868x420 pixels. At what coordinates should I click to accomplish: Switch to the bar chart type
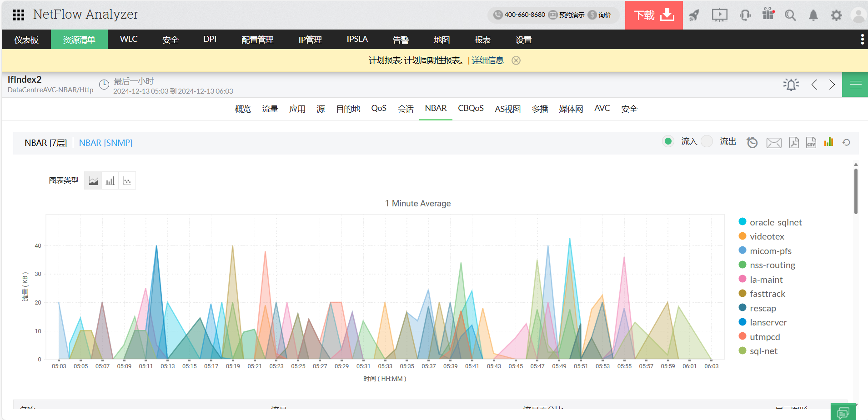tap(110, 181)
